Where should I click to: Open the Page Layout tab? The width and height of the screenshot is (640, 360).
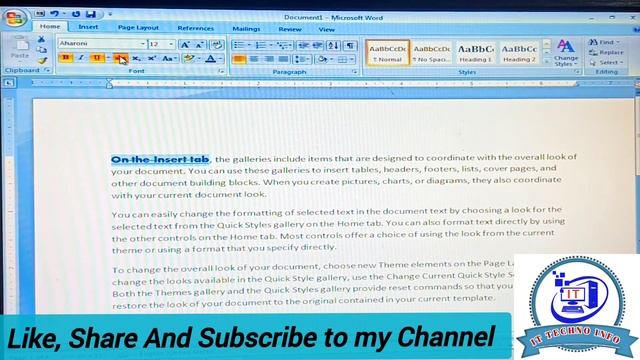138,28
